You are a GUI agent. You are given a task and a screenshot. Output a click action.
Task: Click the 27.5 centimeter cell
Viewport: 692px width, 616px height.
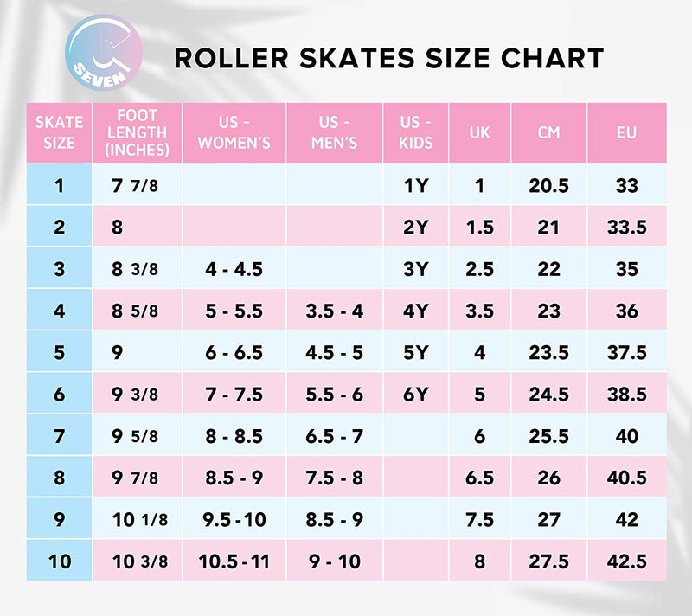pyautogui.click(x=548, y=561)
